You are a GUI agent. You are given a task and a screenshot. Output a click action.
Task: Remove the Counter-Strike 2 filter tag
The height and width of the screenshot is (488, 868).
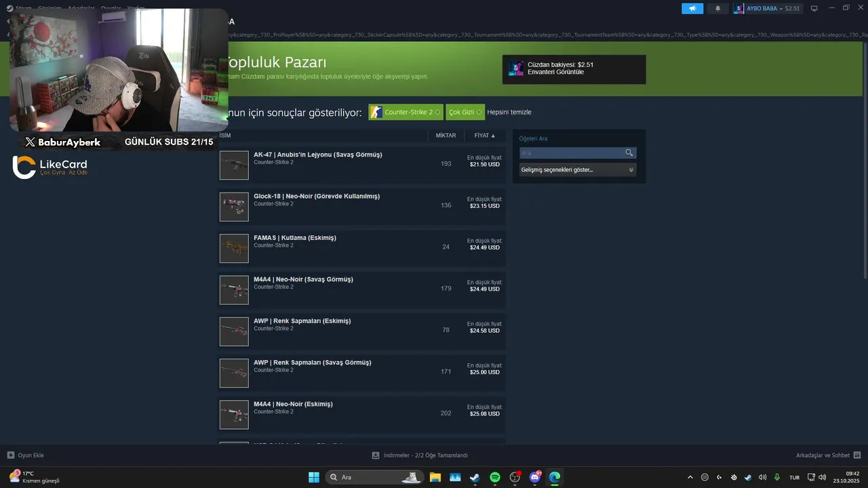click(x=437, y=113)
